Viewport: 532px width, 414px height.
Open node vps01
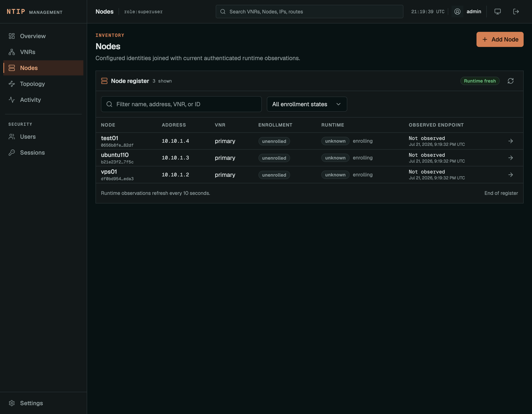[109, 172]
